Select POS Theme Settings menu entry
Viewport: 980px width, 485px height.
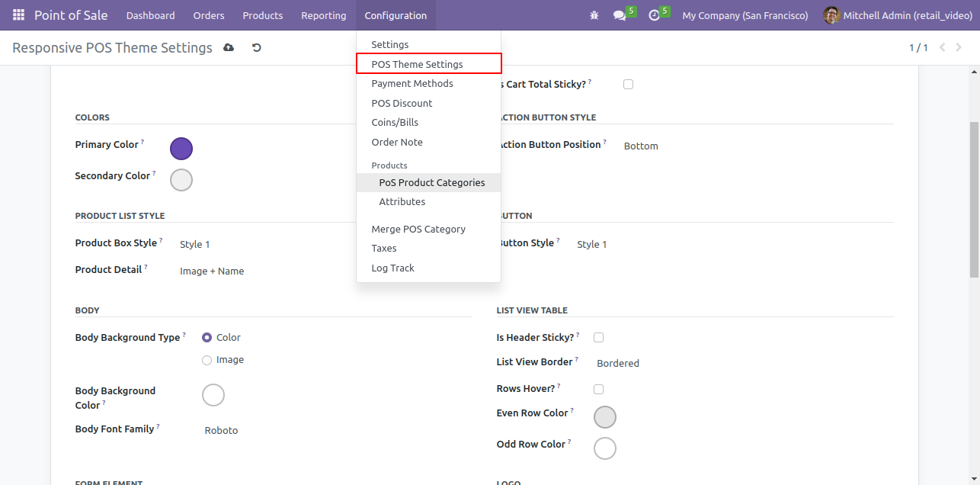pos(428,64)
